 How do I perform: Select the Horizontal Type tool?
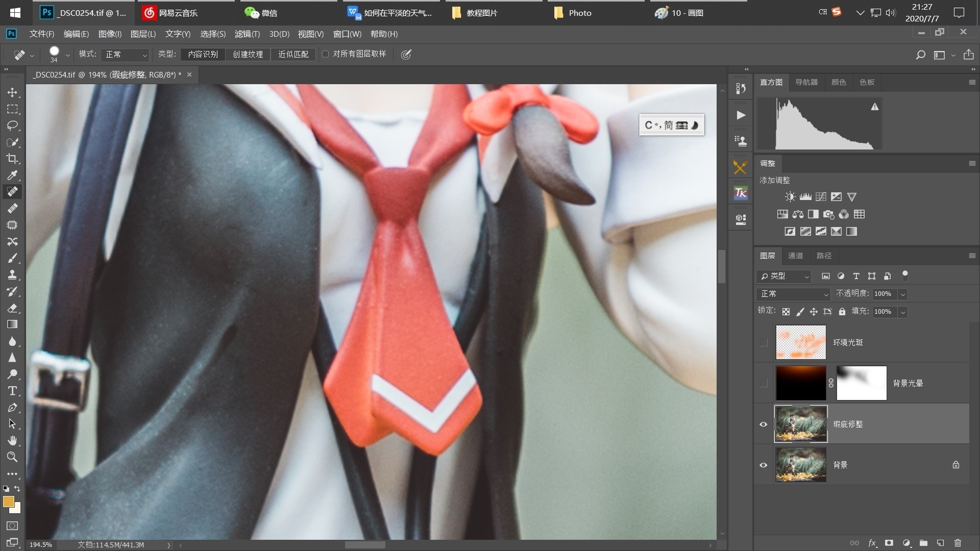click(x=12, y=391)
